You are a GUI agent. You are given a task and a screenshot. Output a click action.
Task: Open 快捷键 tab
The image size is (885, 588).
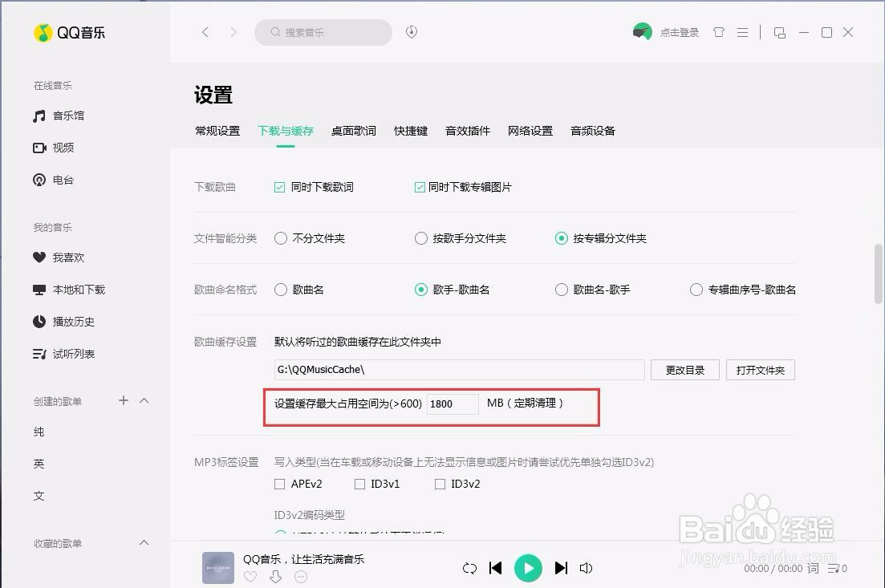click(x=411, y=131)
